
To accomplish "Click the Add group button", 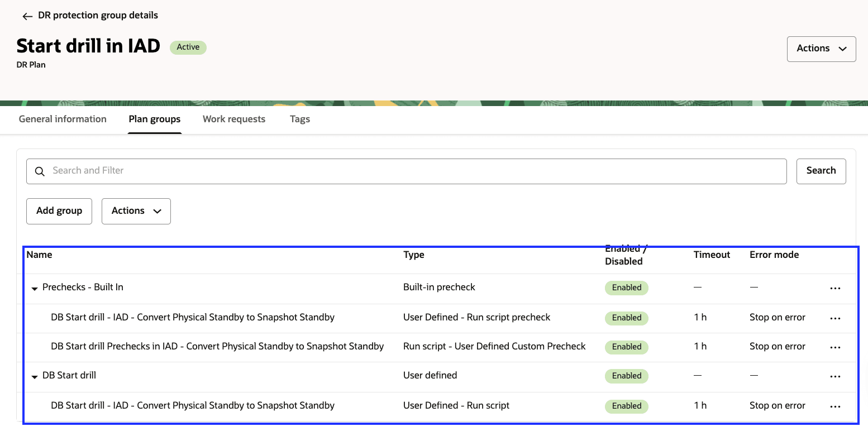I will [x=59, y=211].
